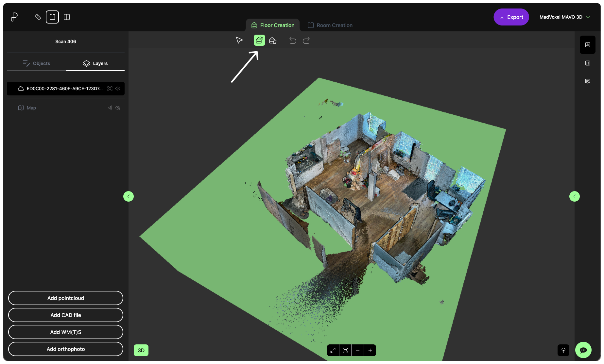
Task: Open the comments panel icon
Action: [587, 81]
